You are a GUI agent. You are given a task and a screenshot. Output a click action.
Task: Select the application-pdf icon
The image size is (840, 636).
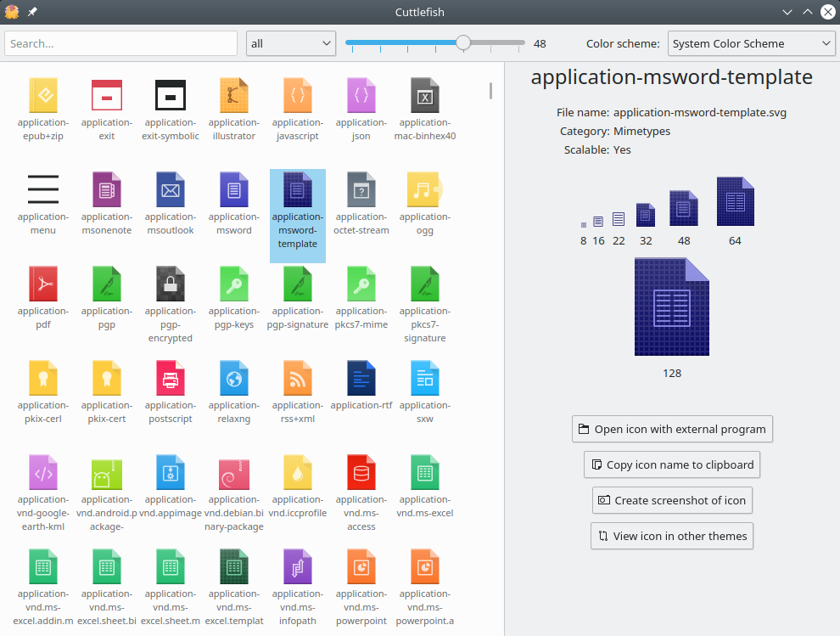(43, 284)
